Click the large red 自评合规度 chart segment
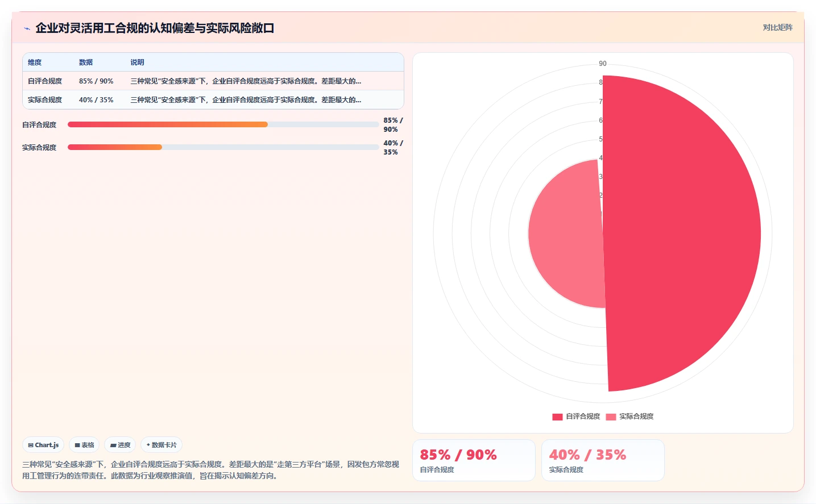 (682, 233)
